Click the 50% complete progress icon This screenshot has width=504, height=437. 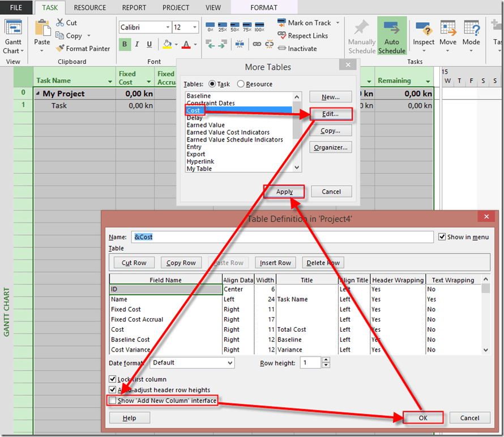tap(235, 27)
